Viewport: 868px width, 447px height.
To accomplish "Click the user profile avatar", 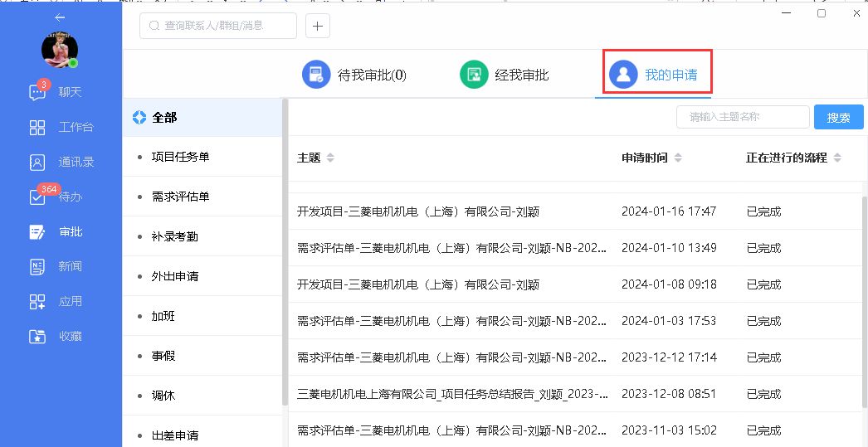I will (59, 49).
